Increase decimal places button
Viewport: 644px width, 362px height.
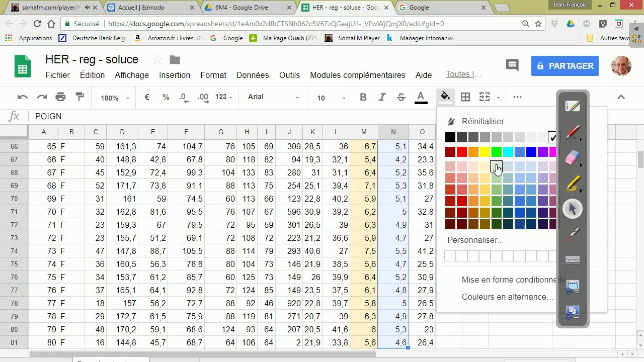coord(203,97)
